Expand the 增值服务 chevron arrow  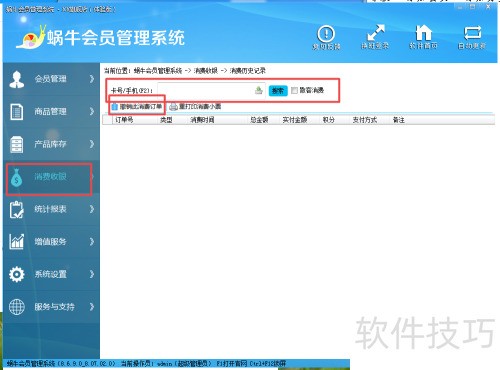pos(92,242)
